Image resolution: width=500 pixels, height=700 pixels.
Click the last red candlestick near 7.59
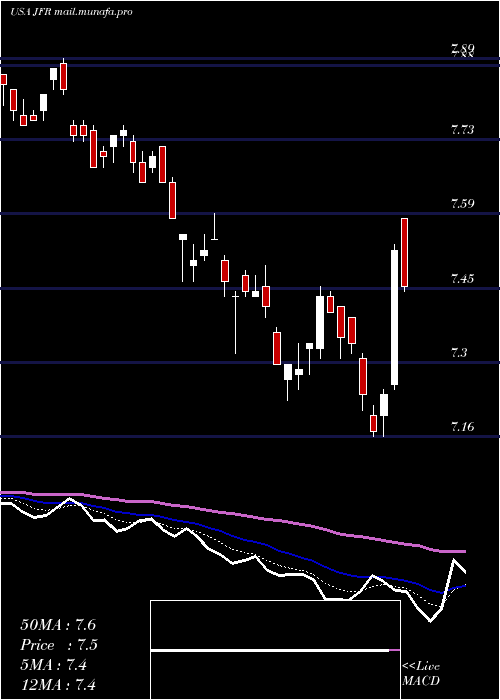(x=404, y=253)
